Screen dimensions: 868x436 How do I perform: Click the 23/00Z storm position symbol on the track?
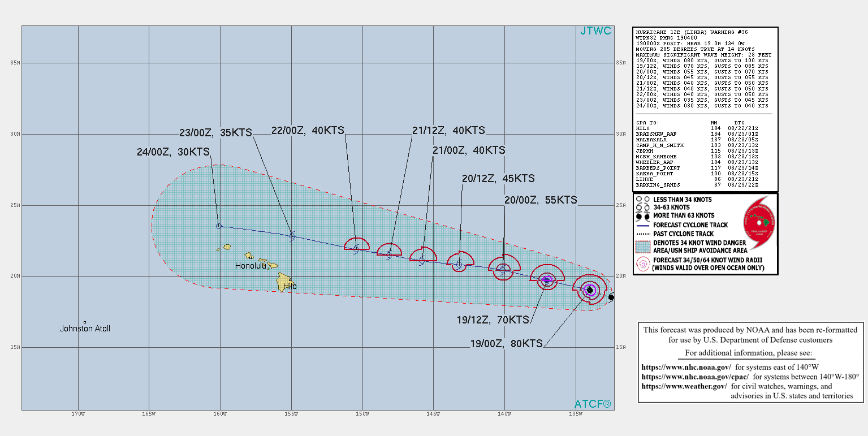click(292, 236)
